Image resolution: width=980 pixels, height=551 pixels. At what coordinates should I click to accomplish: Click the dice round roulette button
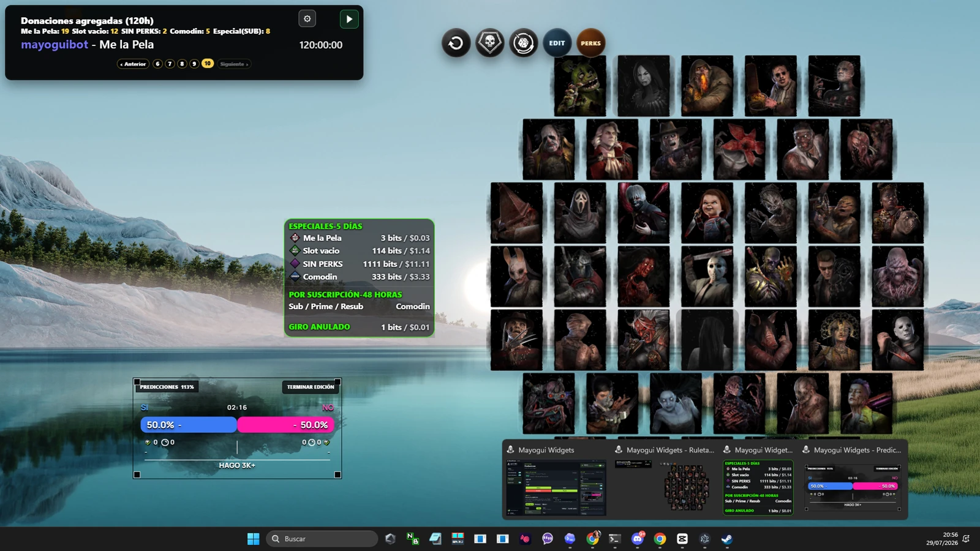click(524, 43)
